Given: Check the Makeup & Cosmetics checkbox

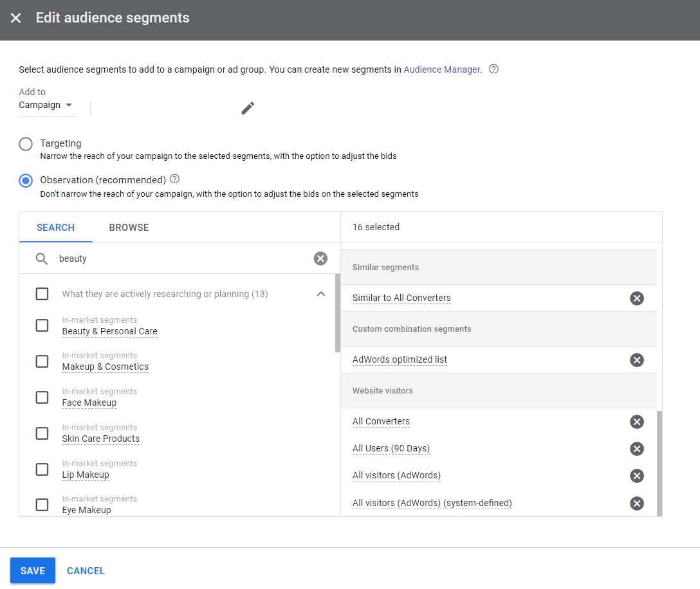Looking at the screenshot, I should (42, 361).
